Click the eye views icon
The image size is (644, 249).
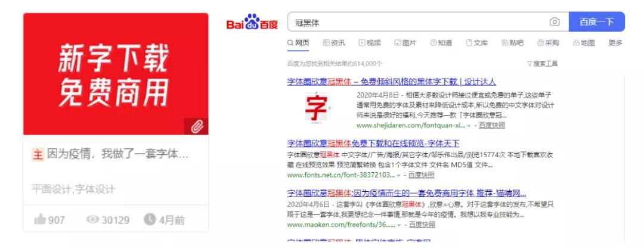tap(92, 219)
